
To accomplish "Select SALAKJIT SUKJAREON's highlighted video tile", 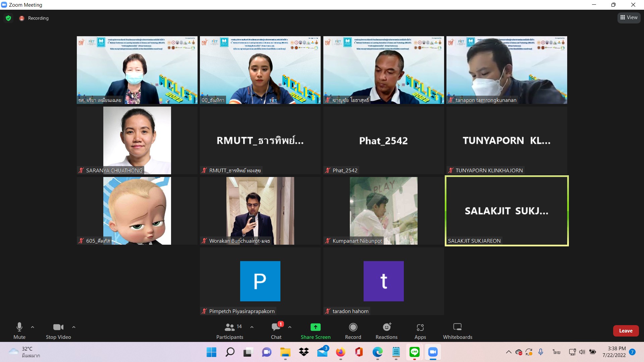I will (x=506, y=211).
